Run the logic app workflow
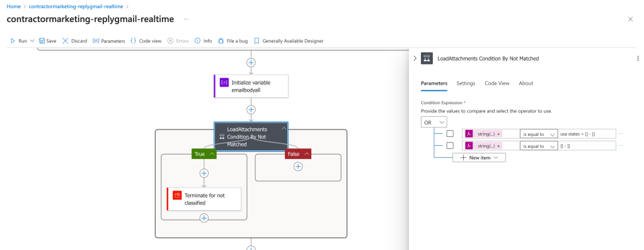 pyautogui.click(x=18, y=40)
